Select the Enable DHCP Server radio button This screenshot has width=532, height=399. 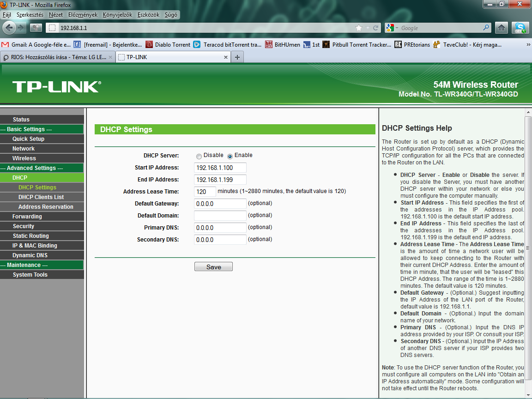[x=230, y=157]
